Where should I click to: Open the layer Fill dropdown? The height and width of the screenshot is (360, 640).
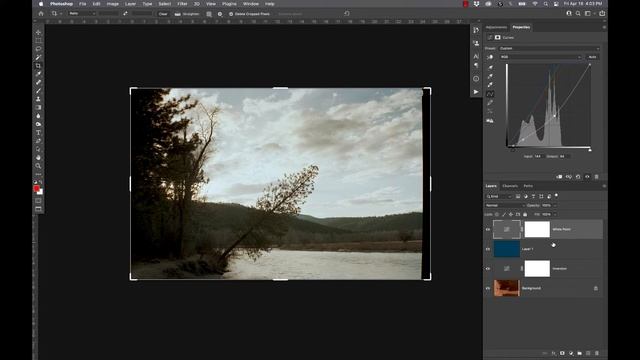[554, 214]
